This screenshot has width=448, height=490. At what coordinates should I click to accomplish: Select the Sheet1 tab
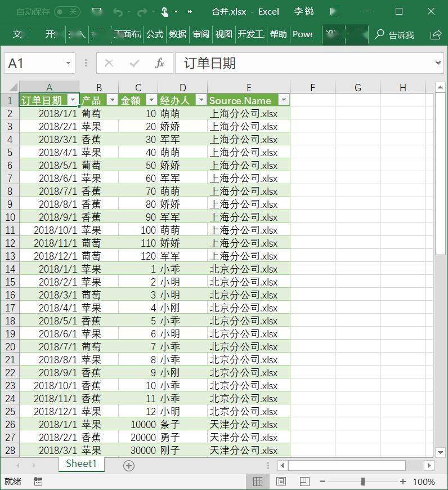pyautogui.click(x=81, y=464)
